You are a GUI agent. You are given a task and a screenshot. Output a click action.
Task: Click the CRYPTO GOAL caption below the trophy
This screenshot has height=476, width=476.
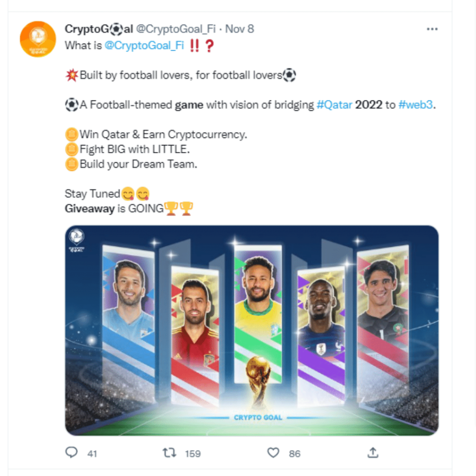[x=258, y=417]
